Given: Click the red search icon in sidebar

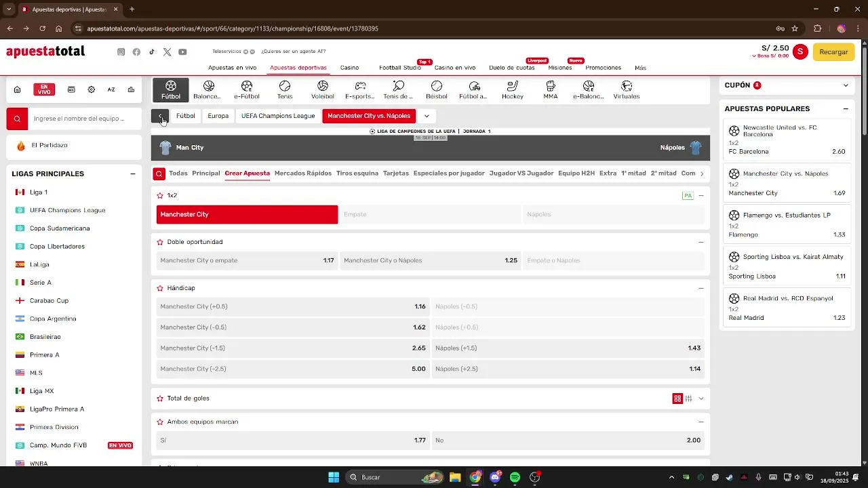Looking at the screenshot, I should (x=17, y=119).
